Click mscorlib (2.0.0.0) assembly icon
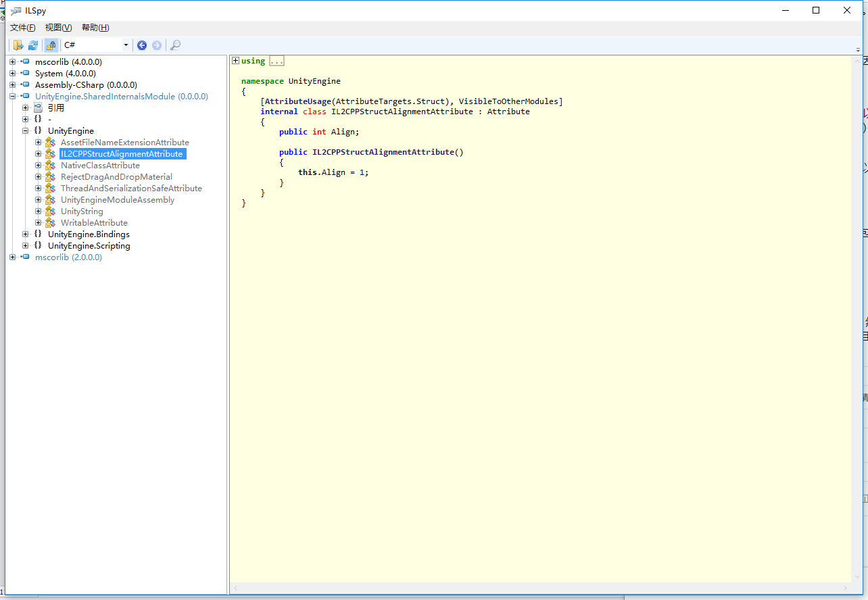Image resolution: width=868 pixels, height=600 pixels. (x=25, y=257)
